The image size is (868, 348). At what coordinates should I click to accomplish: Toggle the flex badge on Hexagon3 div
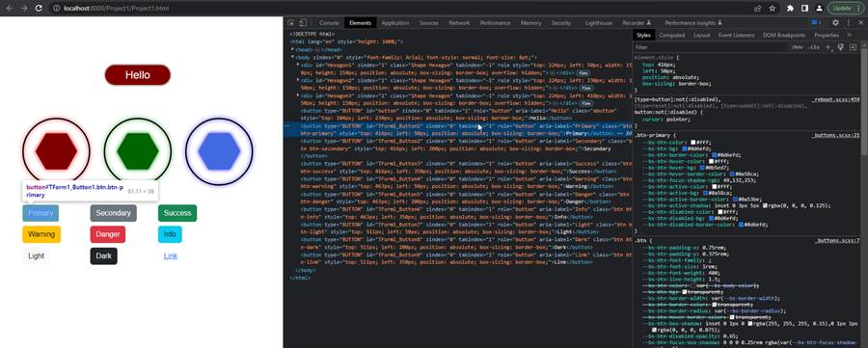(585, 102)
